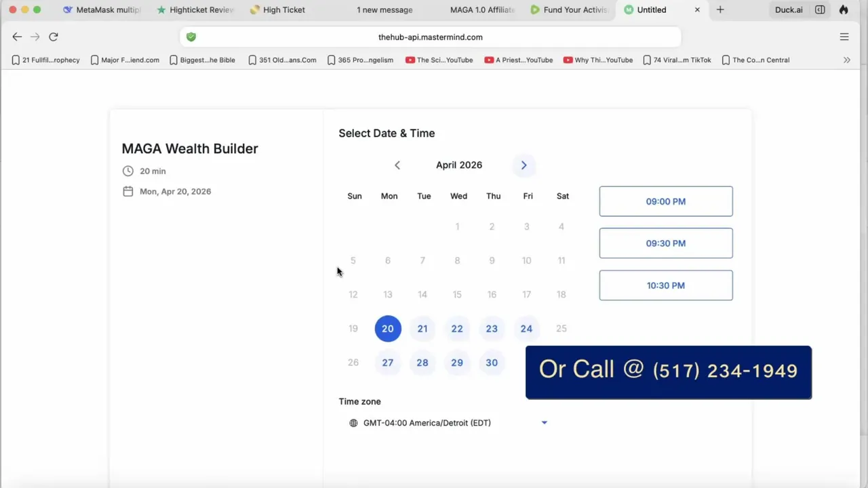
Task: Switch to 1 new message tab
Action: click(384, 9)
